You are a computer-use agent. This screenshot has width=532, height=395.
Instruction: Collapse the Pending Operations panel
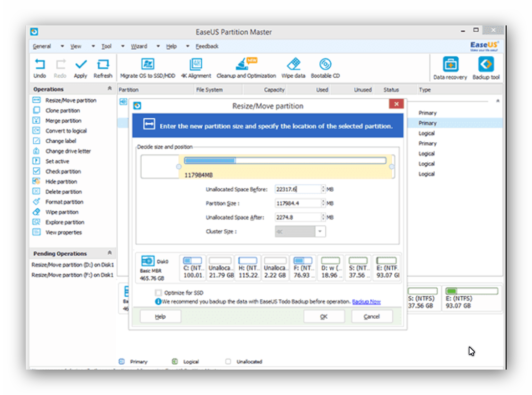coord(109,253)
